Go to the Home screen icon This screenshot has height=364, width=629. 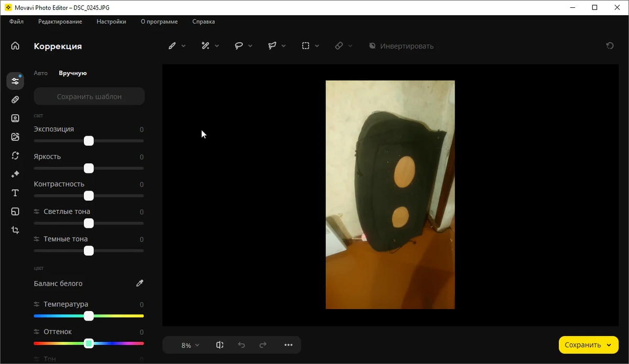click(15, 46)
